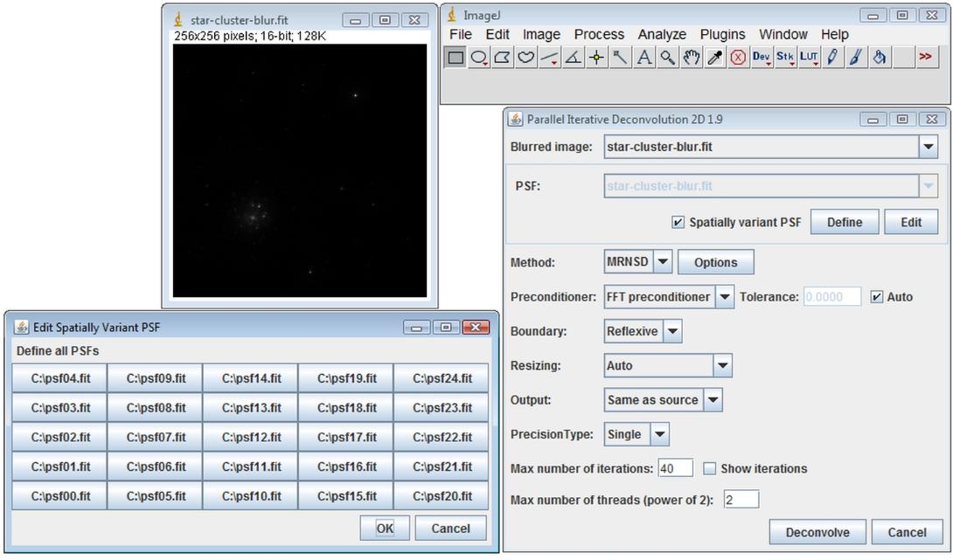This screenshot has width=953, height=560.
Task: Select the Straight Line tool
Action: 550,57
